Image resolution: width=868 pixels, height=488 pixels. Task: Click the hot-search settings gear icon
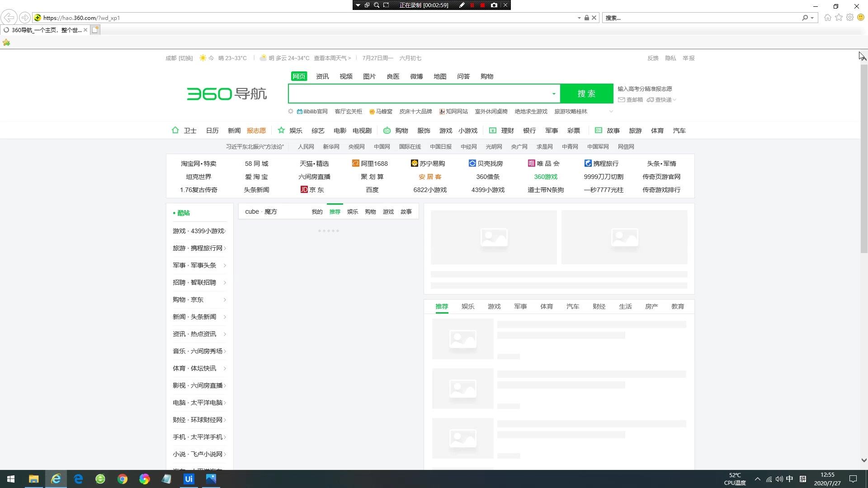(x=291, y=111)
